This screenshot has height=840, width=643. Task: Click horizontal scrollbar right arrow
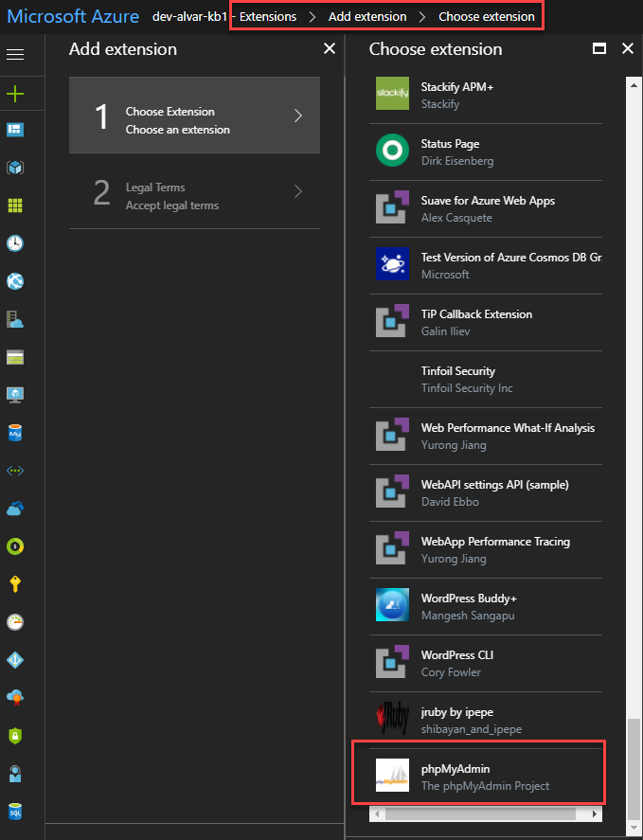click(595, 814)
